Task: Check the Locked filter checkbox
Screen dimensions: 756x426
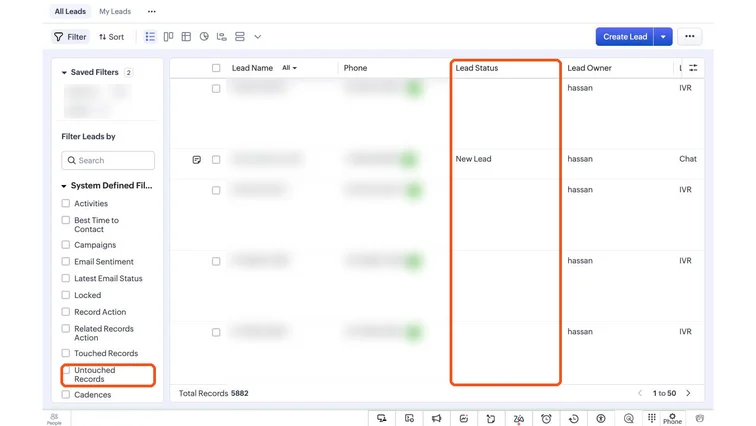Action: [x=66, y=295]
